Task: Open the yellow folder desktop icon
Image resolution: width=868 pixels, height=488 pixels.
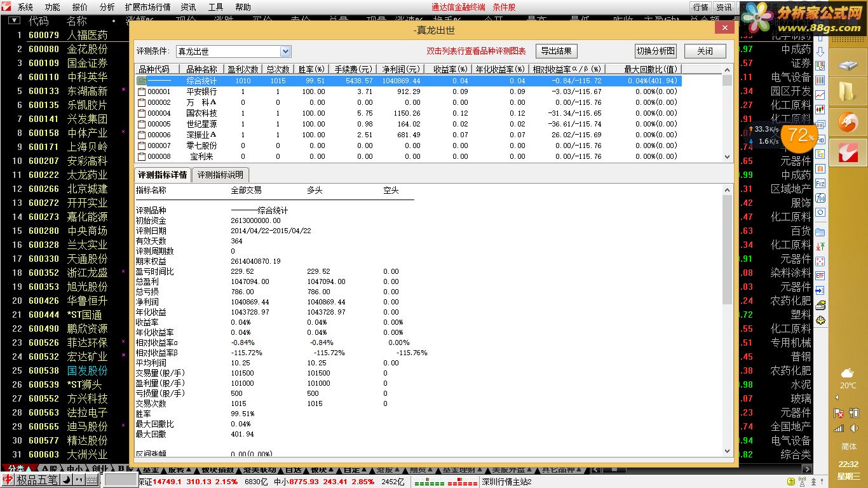Action: pyautogui.click(x=848, y=92)
